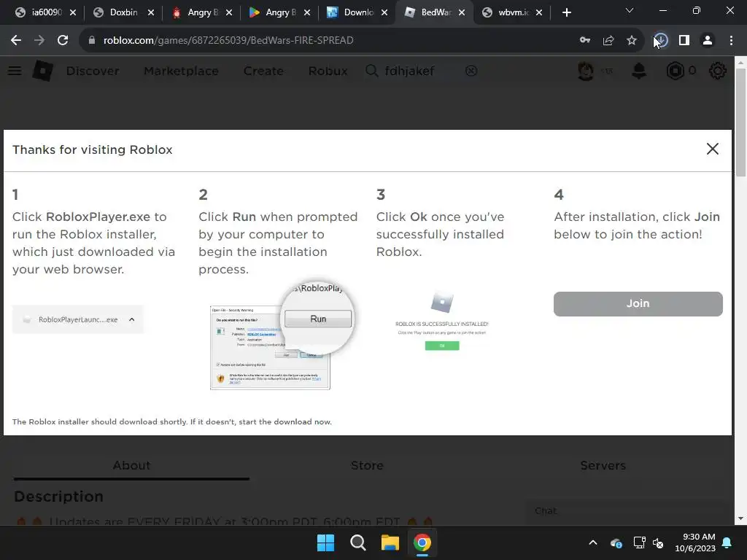
Task: Toggle Chrome side panel icon
Action: (x=684, y=41)
